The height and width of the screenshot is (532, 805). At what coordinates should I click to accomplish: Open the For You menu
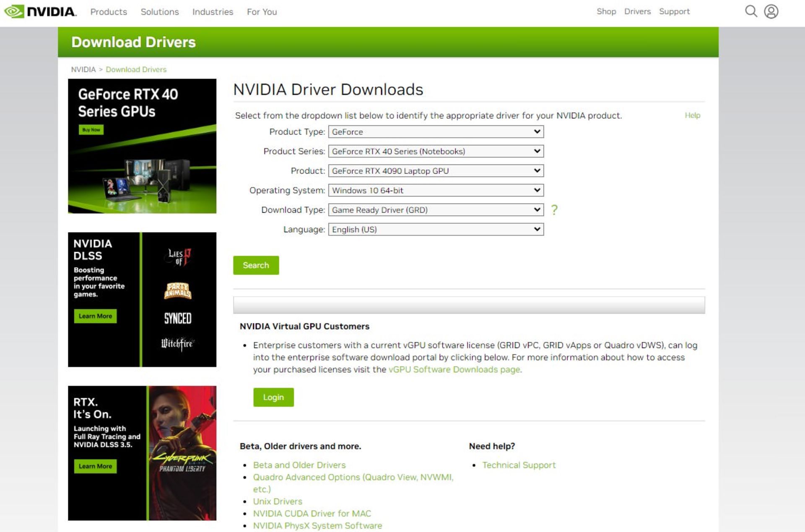pyautogui.click(x=262, y=12)
